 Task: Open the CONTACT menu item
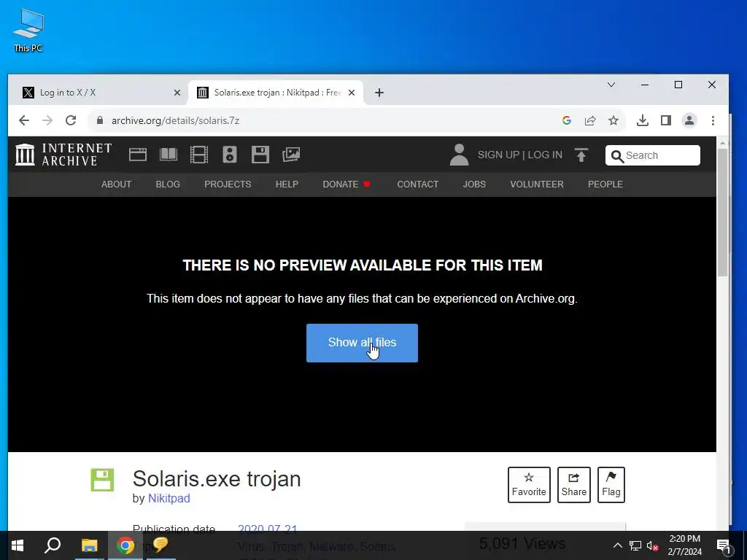click(x=418, y=184)
